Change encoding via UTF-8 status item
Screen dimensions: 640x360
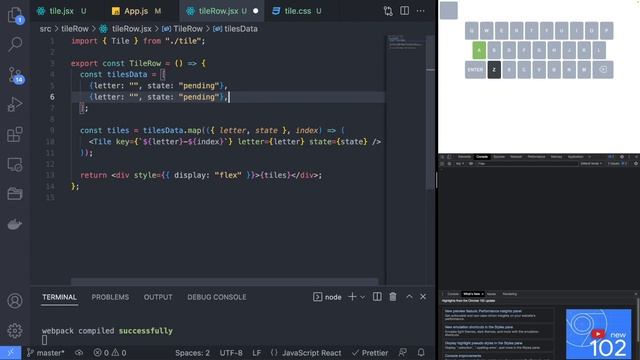tap(231, 353)
